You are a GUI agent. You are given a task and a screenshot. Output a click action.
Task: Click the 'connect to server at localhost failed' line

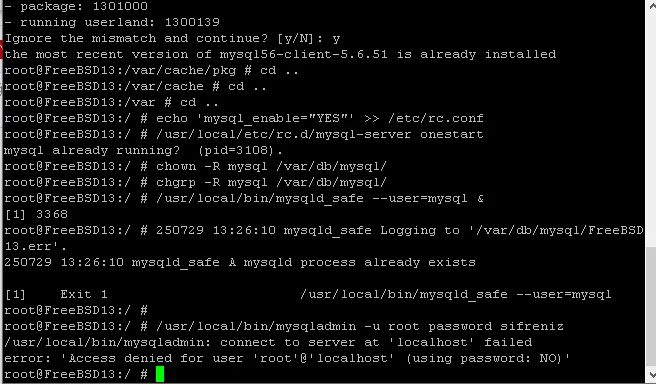(x=268, y=342)
